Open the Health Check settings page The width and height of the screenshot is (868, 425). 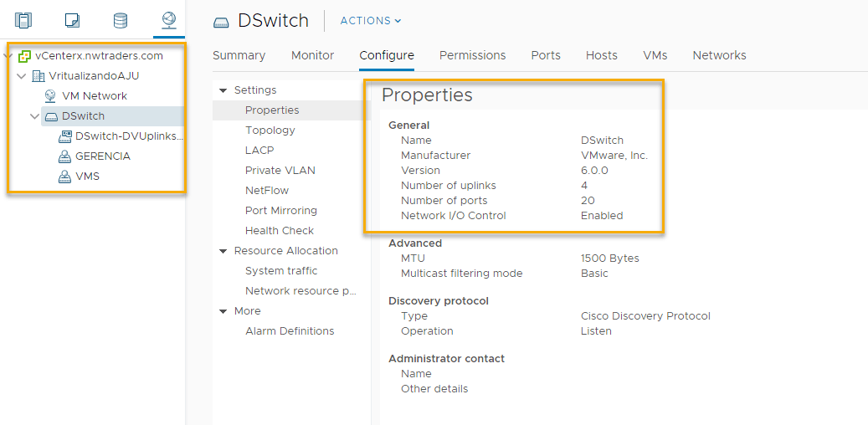(x=280, y=231)
